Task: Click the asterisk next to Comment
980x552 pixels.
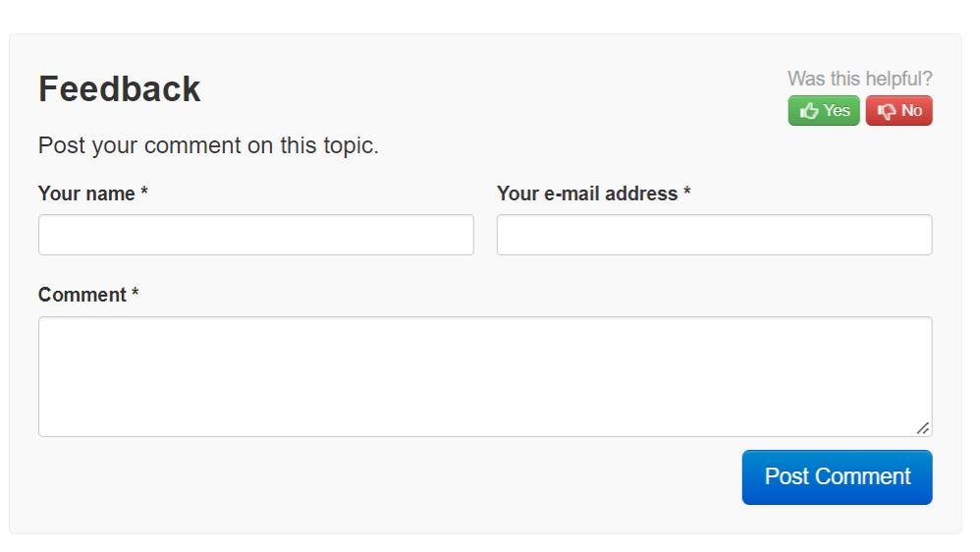Action: (x=136, y=294)
